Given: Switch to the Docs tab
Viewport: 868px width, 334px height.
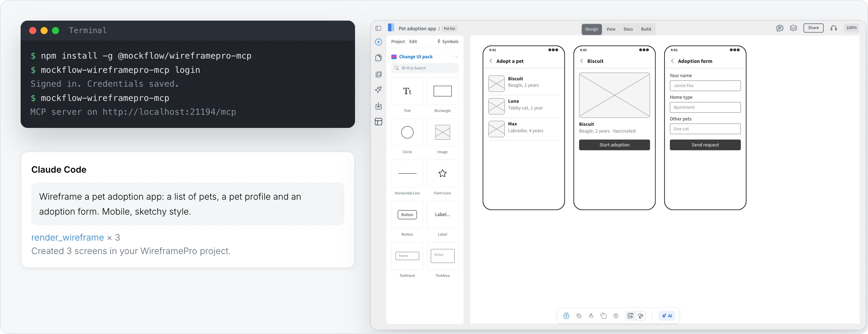Looking at the screenshot, I should (628, 29).
